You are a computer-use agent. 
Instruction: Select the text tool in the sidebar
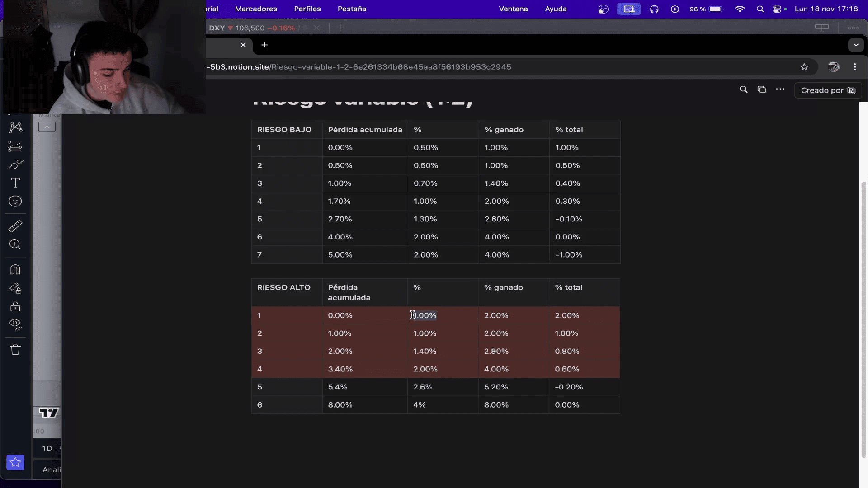[x=15, y=183]
